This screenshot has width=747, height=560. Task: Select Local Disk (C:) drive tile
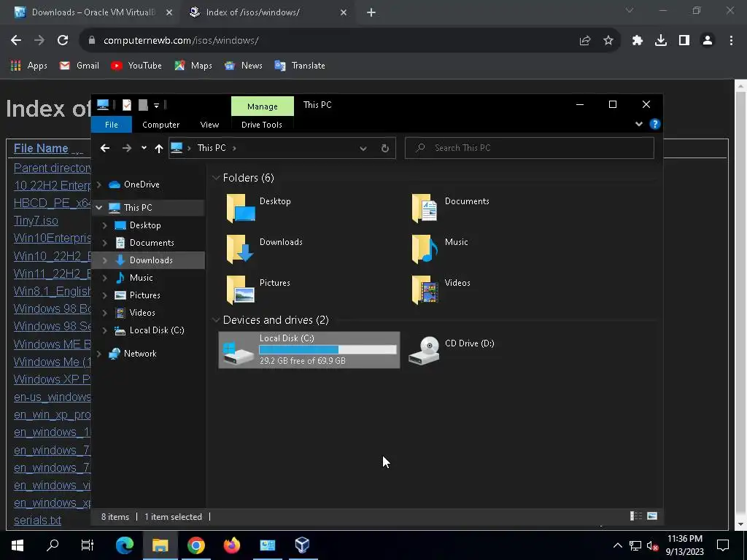(309, 350)
